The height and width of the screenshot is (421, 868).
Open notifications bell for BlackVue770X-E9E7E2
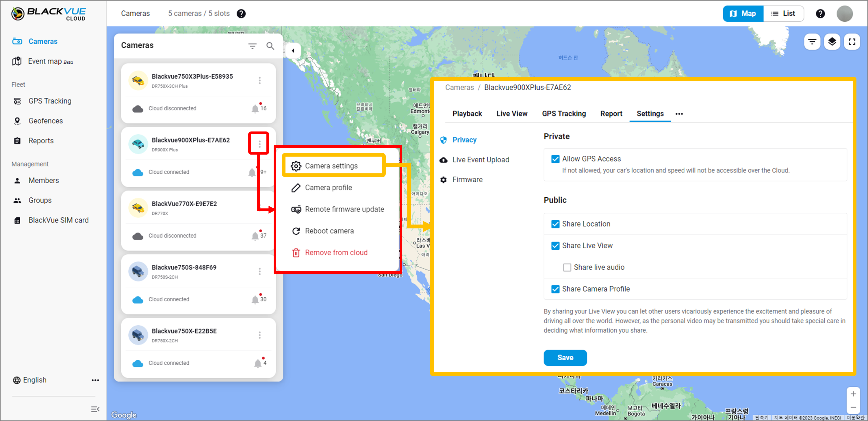click(255, 235)
